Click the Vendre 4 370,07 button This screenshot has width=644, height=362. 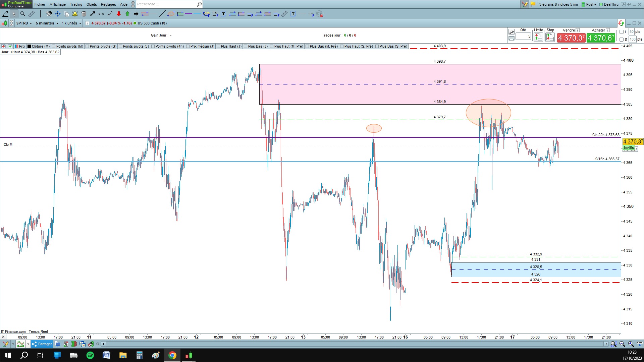[571, 38]
